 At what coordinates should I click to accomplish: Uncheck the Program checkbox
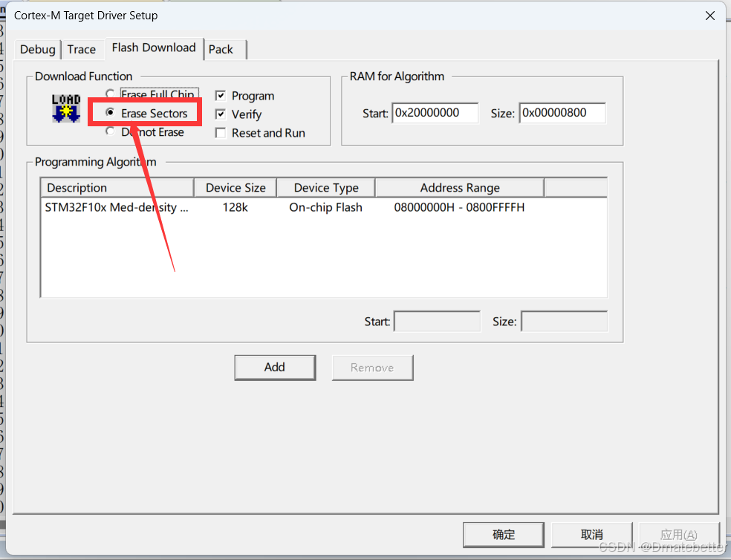click(220, 96)
